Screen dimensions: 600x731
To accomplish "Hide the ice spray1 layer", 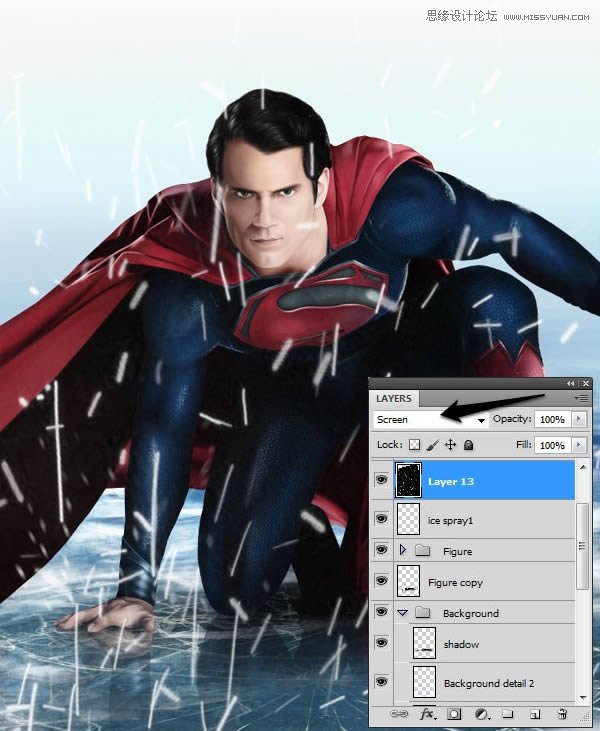I will (x=381, y=518).
